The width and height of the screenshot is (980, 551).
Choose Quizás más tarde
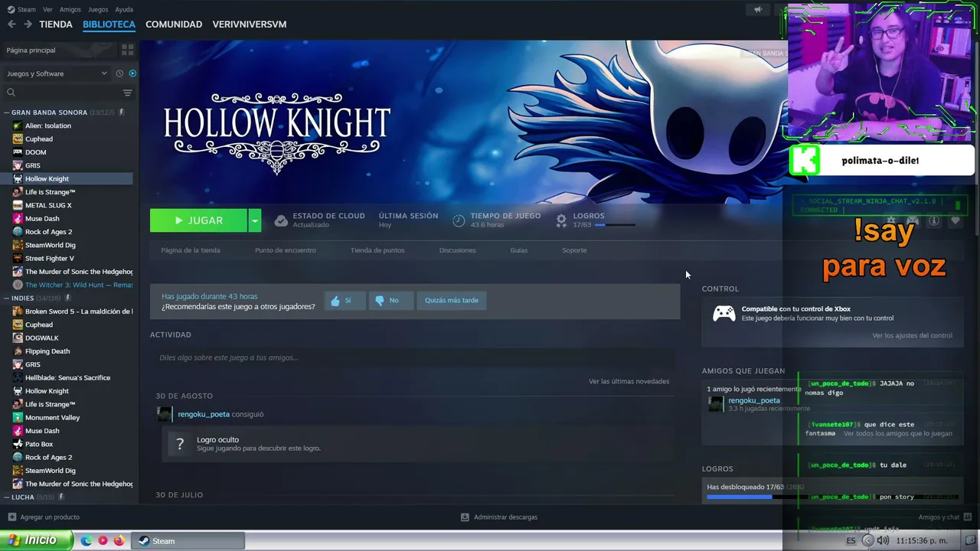[x=452, y=301]
